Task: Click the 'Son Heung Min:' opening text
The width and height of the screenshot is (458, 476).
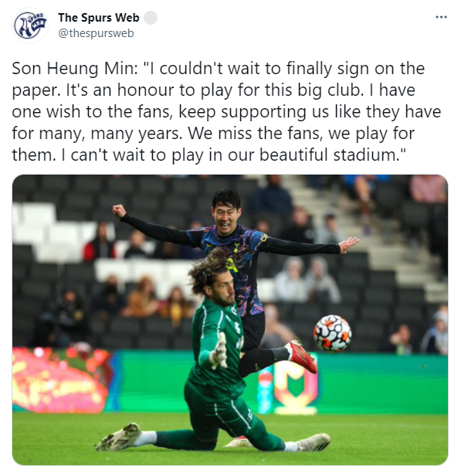Action: pos(75,68)
